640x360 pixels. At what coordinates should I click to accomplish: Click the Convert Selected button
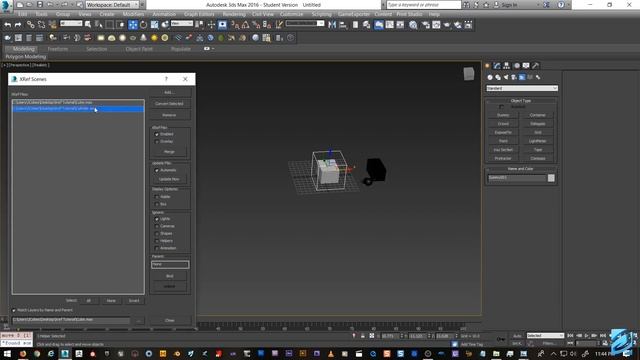(169, 104)
